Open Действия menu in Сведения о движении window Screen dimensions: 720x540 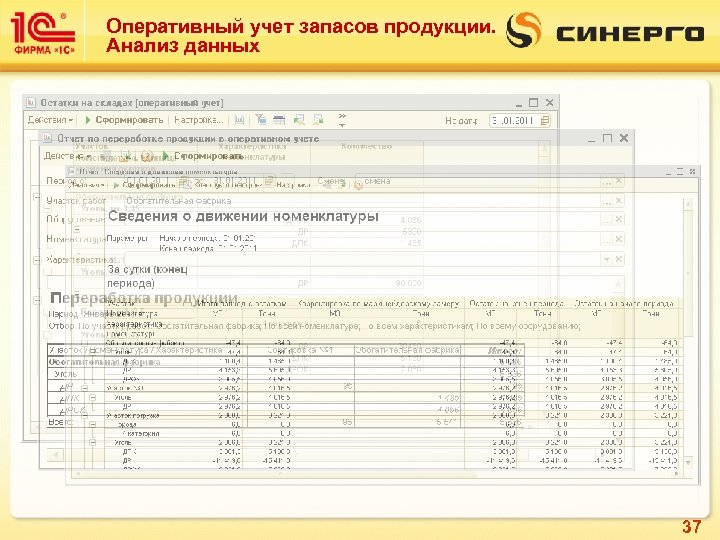pos(87,185)
